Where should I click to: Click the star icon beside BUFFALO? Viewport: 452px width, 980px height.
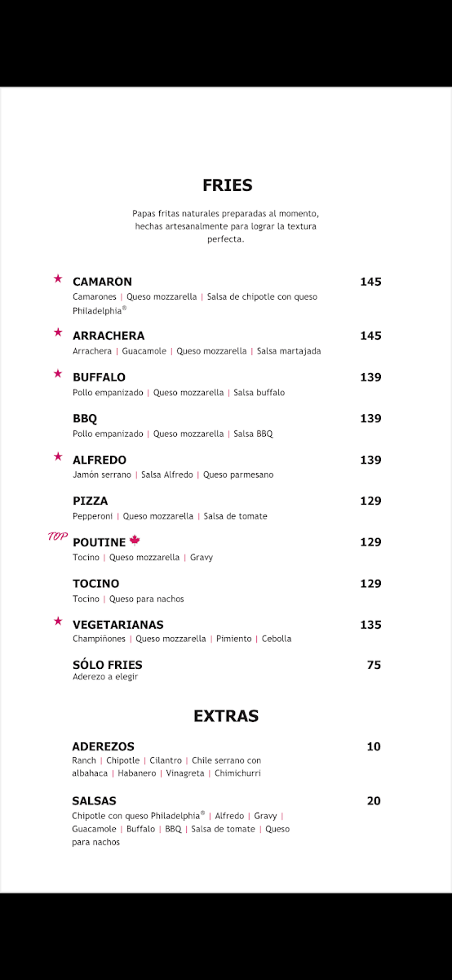coord(58,374)
